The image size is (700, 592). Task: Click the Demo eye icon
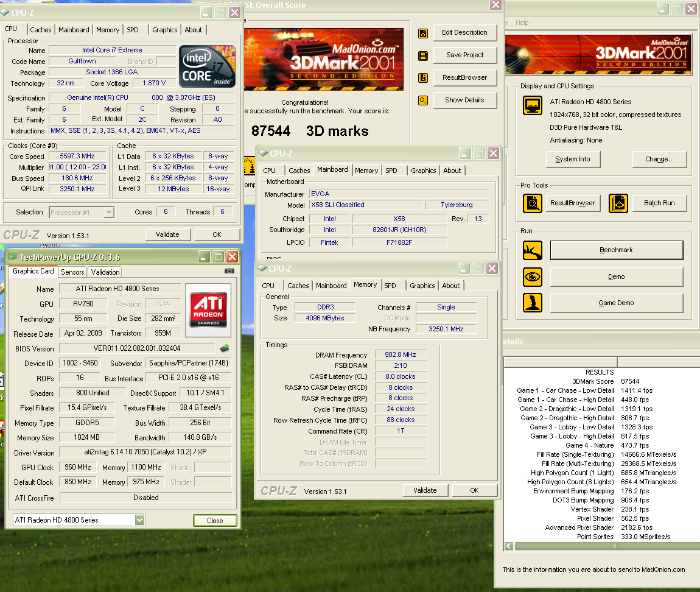point(533,277)
